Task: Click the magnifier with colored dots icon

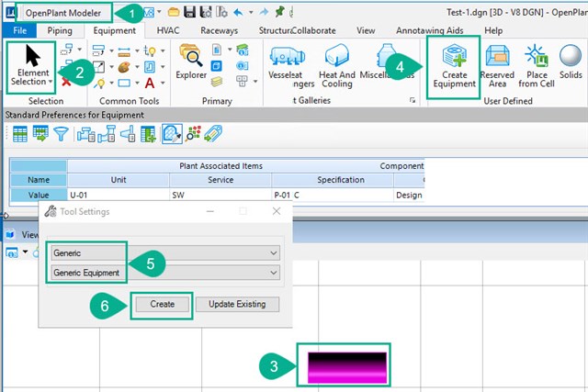Action: coord(193,134)
